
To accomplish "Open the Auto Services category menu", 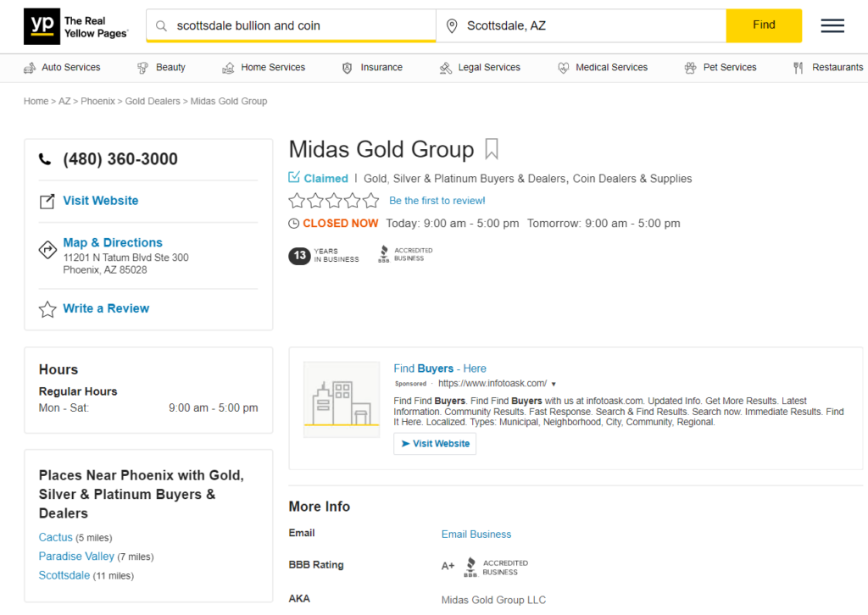I will (62, 68).
